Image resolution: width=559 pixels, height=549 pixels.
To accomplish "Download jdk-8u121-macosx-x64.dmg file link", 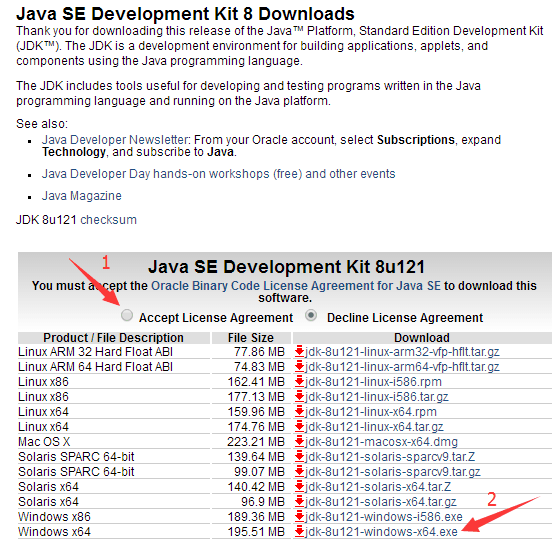I will tap(381, 442).
